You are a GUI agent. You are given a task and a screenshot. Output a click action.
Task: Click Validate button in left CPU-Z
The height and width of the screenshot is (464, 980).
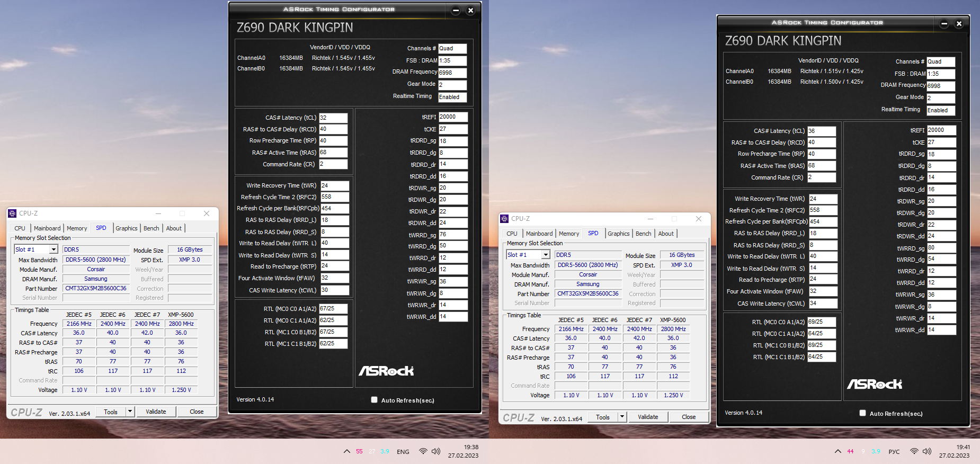(x=156, y=412)
